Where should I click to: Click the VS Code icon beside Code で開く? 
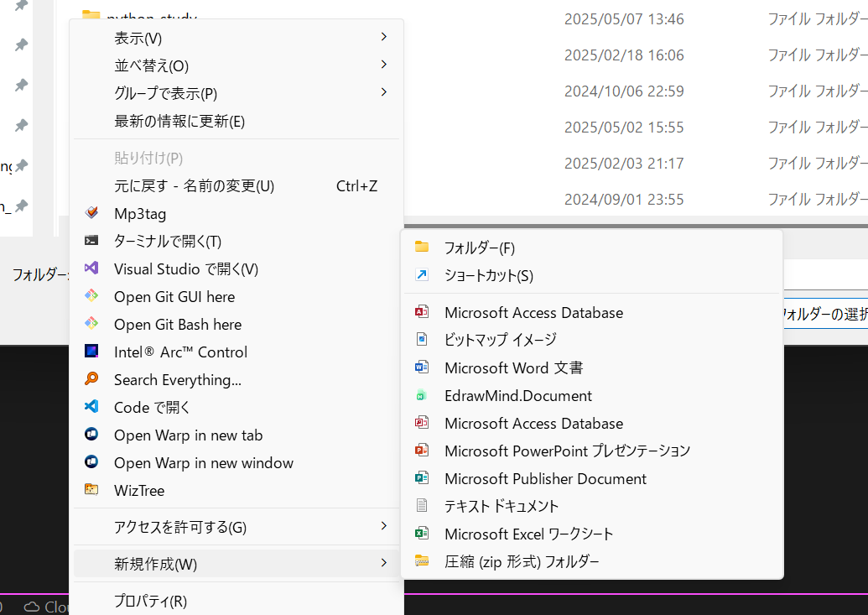[91, 407]
